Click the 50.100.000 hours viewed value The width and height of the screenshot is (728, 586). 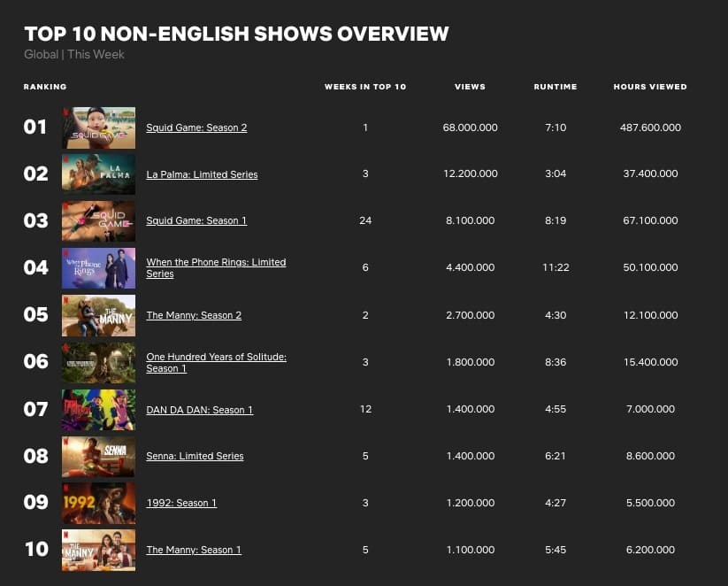(650, 267)
